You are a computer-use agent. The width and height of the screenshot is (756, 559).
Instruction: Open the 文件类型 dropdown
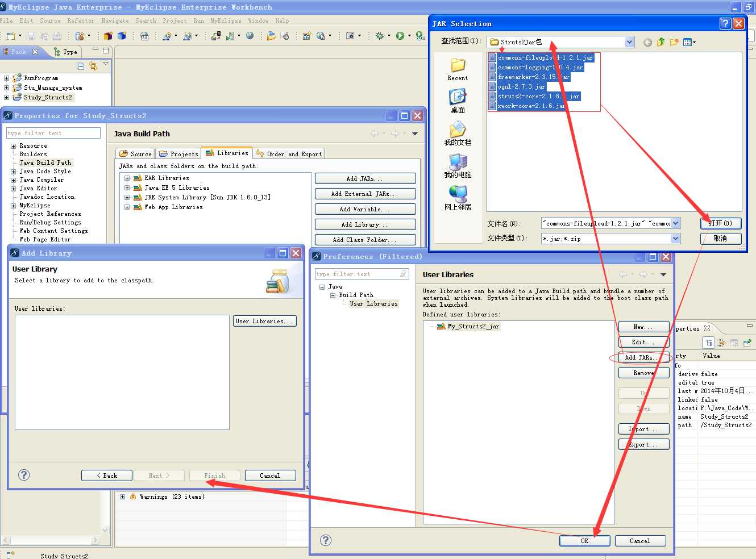coord(675,239)
